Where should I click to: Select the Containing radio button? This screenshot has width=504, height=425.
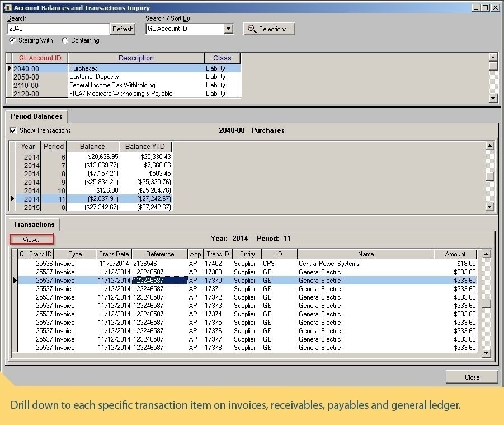[65, 40]
